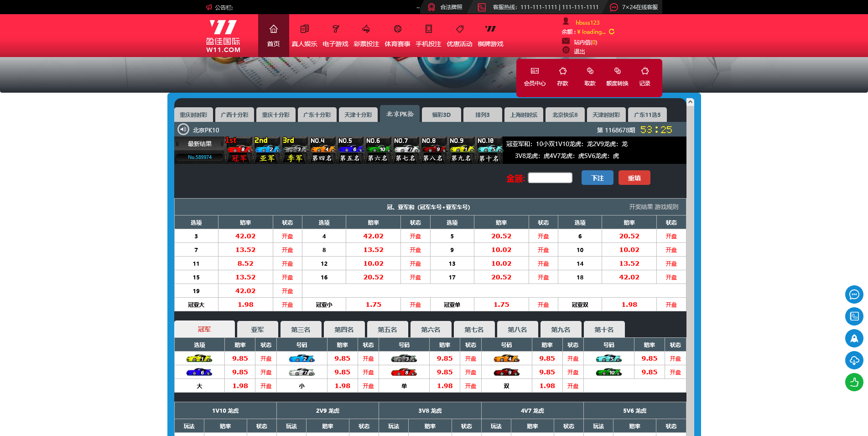Screen dimensions: 868x436
Task: Switch to 上海时时乐 tab
Action: point(524,115)
